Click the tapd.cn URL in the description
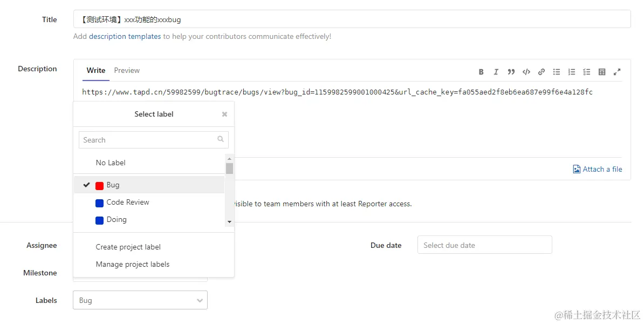644x324 pixels. pos(337,92)
